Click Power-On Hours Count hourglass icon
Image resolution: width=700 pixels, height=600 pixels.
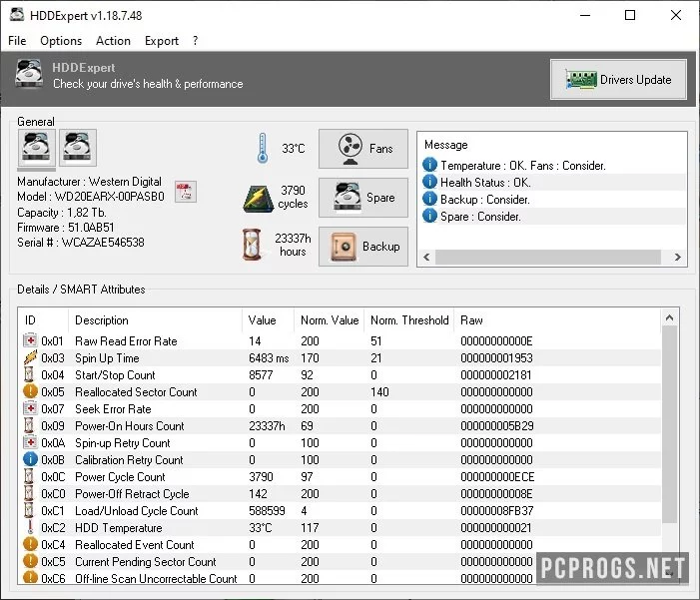29,425
